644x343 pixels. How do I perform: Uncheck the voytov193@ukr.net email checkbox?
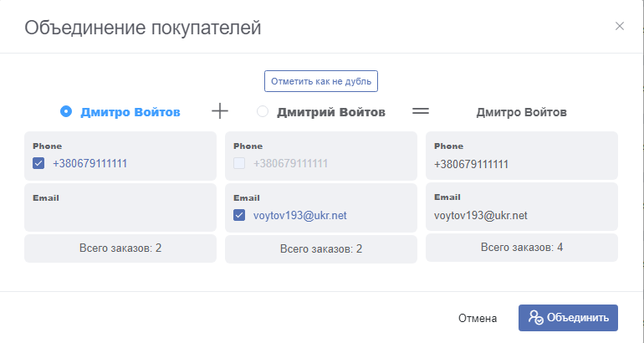point(239,215)
